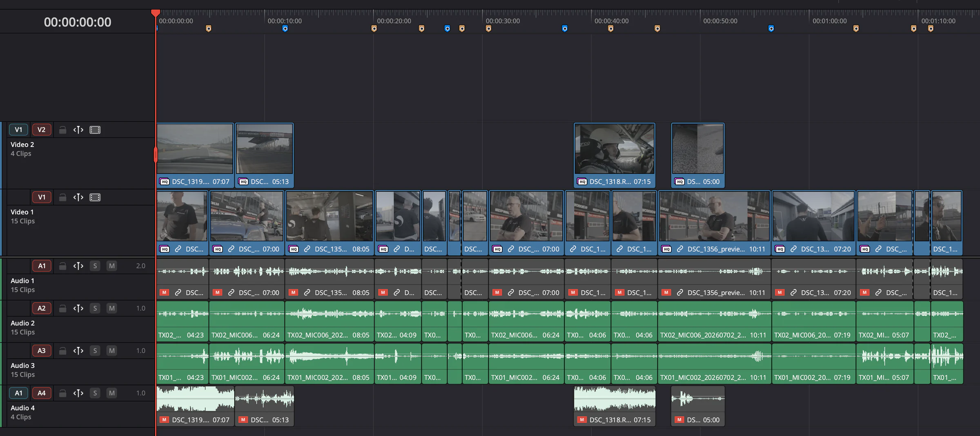The width and height of the screenshot is (980, 436).
Task: Mute the Audio 4 track
Action: click(x=111, y=394)
